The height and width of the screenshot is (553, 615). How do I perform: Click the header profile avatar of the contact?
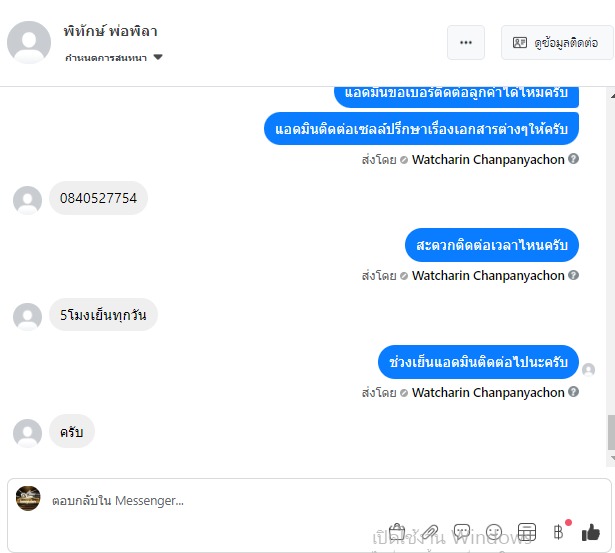pos(29,42)
